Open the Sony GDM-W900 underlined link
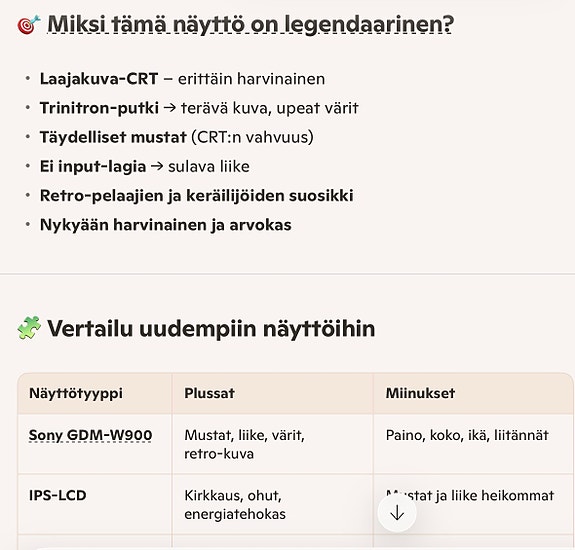This screenshot has width=575, height=550. [90, 435]
